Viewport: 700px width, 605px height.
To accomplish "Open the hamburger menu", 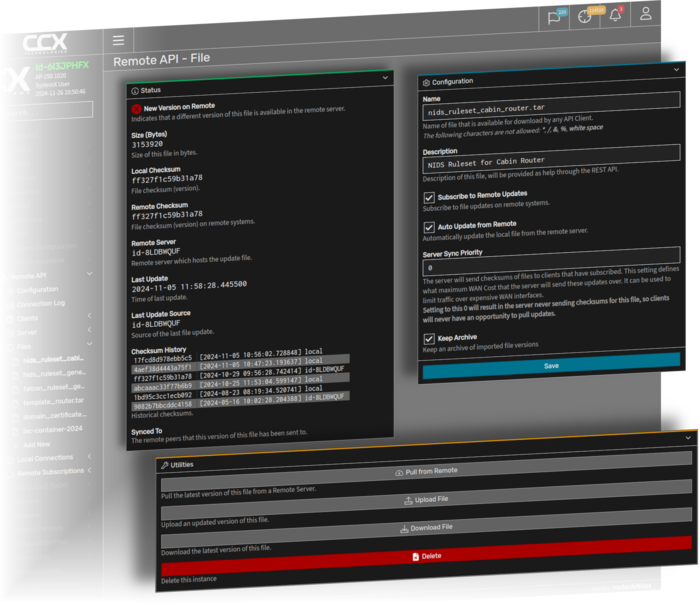I will tap(118, 41).
